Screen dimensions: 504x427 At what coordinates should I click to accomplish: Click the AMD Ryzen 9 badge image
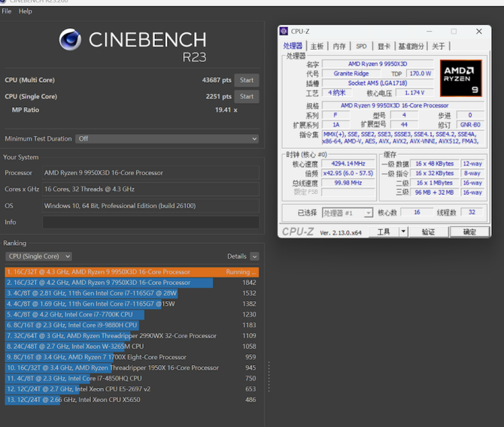pyautogui.click(x=460, y=79)
